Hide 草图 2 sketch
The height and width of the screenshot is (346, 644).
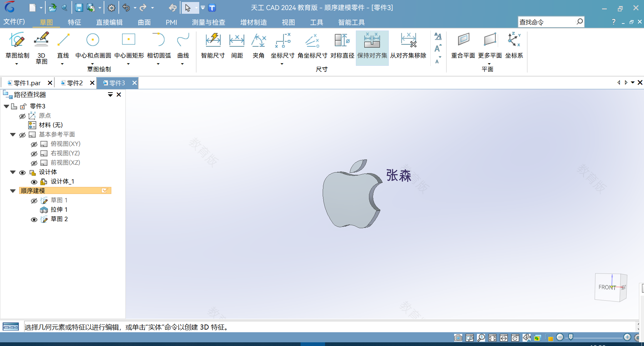tap(34, 220)
